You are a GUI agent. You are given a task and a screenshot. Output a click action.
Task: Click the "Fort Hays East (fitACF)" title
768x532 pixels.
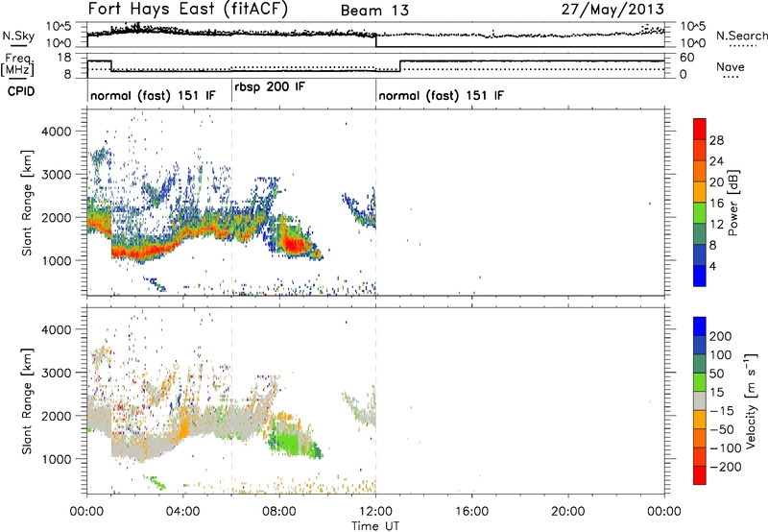click(187, 9)
